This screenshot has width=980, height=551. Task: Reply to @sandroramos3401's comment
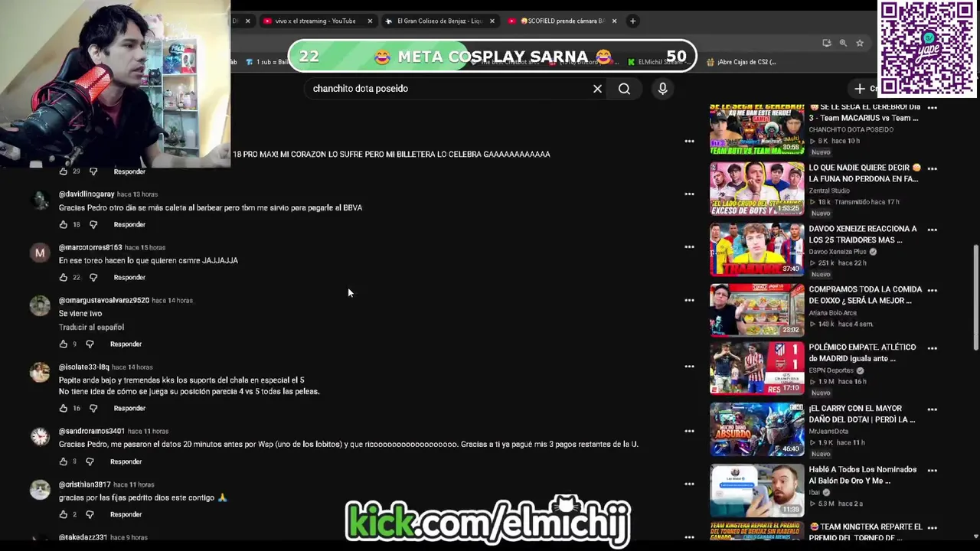point(126,461)
